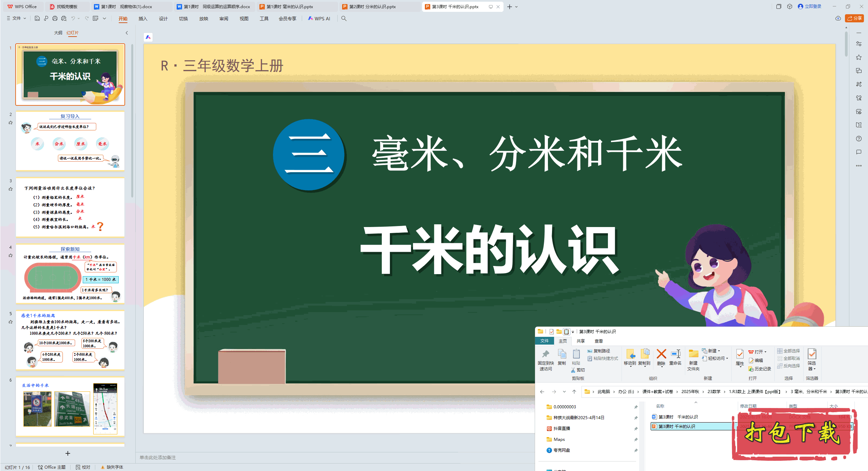Screen dimensions: 868x471
Task: Click the save icon in quick toolbar
Action: (x=37, y=18)
